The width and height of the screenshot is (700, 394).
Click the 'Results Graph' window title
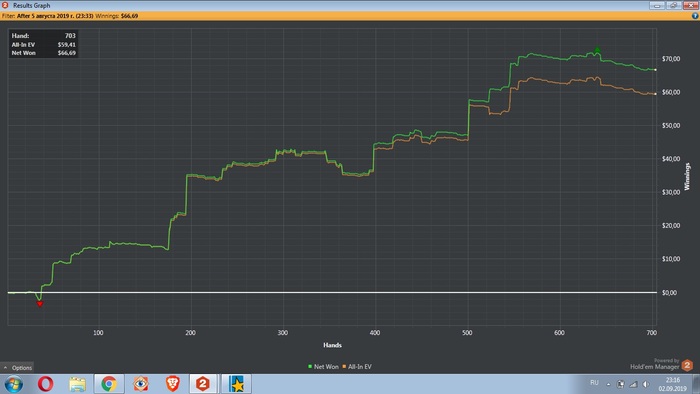pos(31,5)
